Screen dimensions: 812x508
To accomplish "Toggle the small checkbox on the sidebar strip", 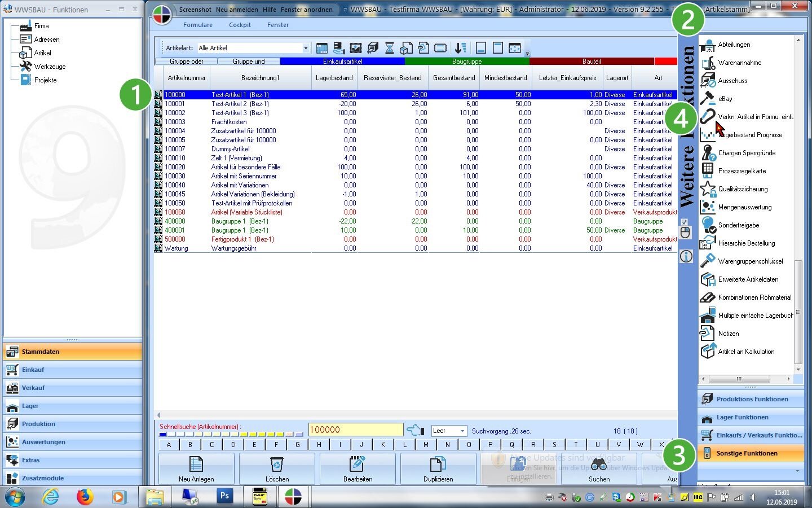I will tap(684, 222).
